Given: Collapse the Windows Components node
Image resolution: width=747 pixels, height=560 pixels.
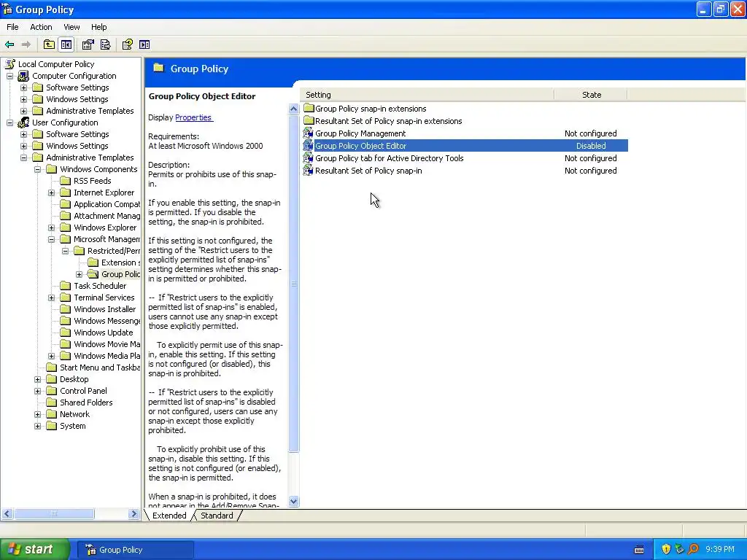Looking at the screenshot, I should click(x=38, y=169).
